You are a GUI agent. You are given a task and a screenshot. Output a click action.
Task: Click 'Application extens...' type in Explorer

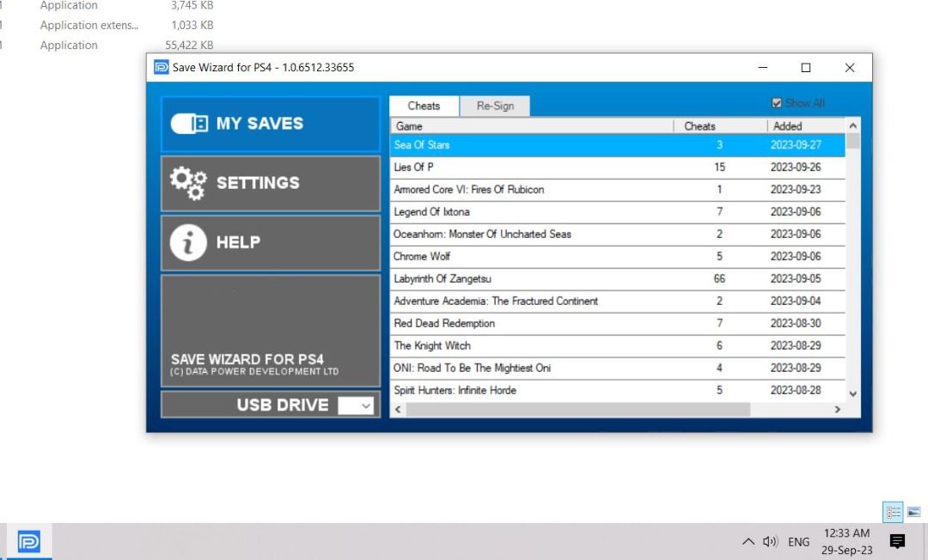pos(89,25)
